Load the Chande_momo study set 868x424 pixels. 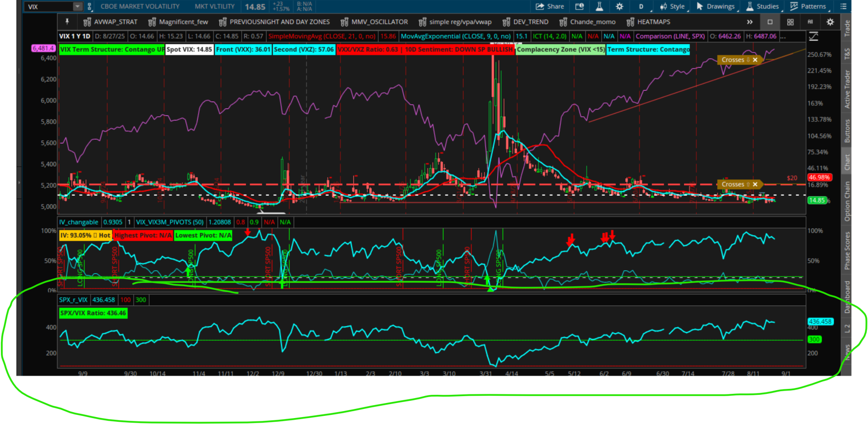tap(587, 22)
